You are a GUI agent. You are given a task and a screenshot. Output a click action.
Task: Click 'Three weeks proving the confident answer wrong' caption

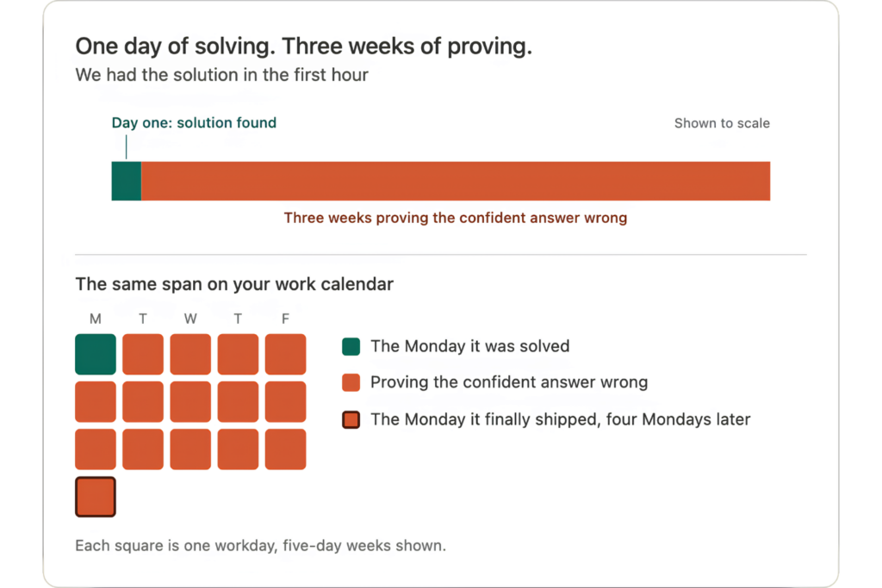456,218
